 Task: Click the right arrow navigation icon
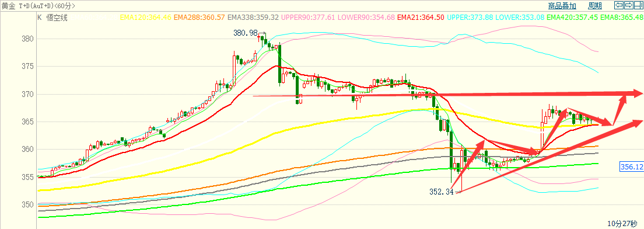(x=628, y=5)
